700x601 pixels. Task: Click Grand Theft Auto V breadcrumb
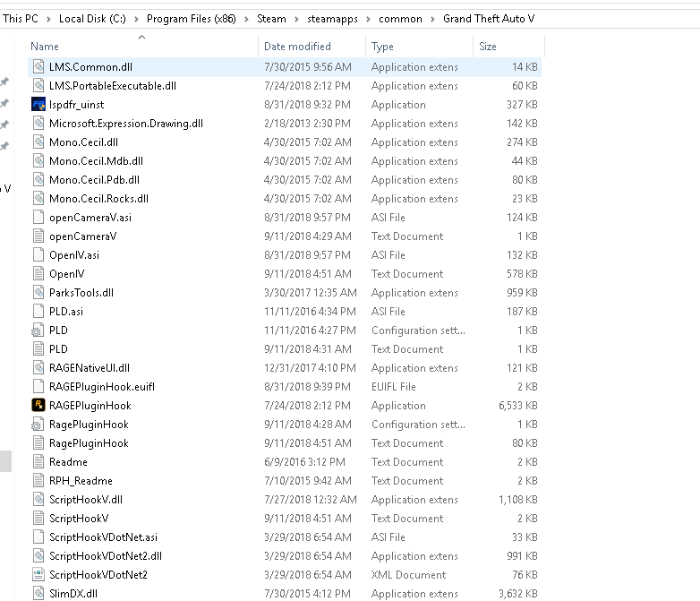coord(489,19)
